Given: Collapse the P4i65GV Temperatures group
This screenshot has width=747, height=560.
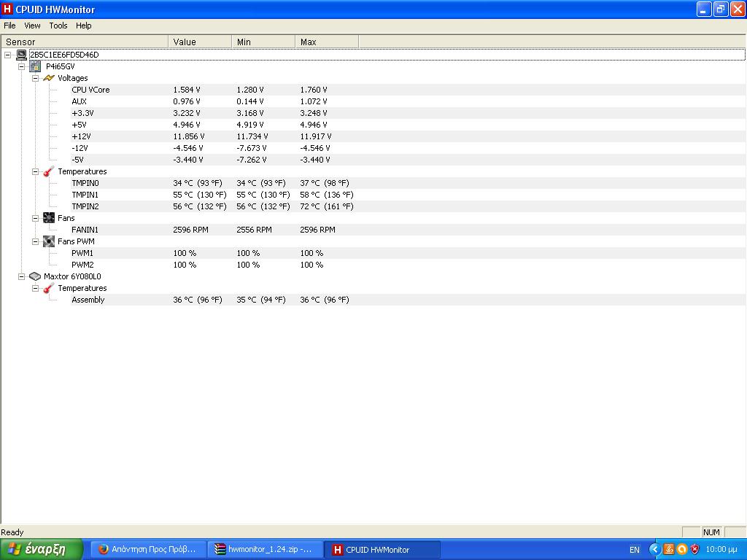Looking at the screenshot, I should [x=35, y=171].
